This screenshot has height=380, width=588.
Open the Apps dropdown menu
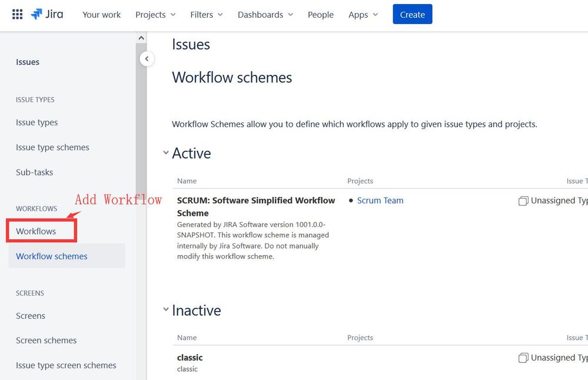click(x=363, y=15)
